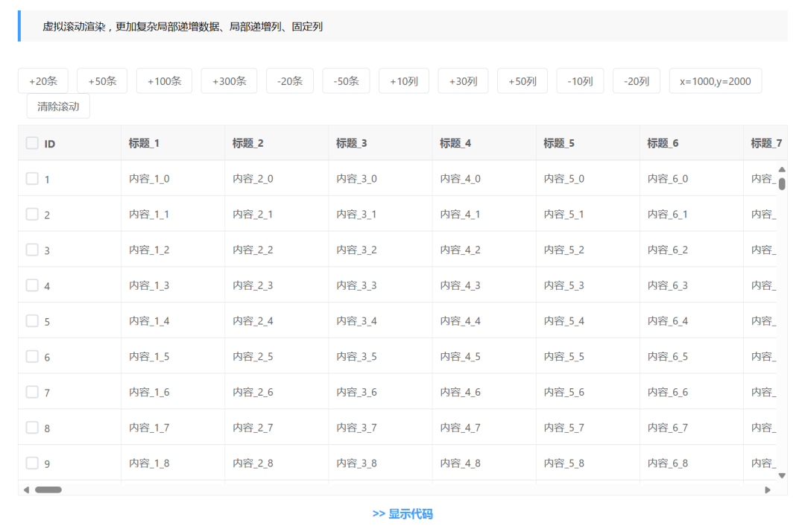Click the +30列 button
Image resolution: width=805 pixels, height=532 pixels.
tap(463, 80)
